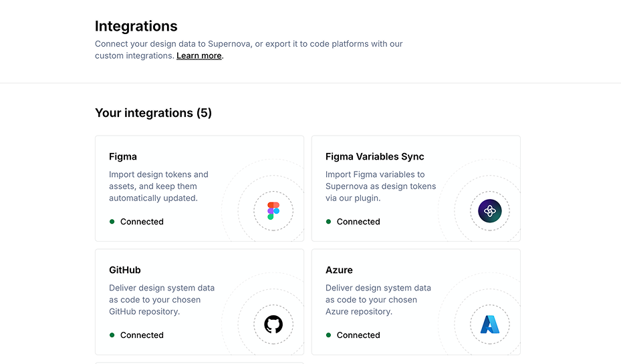Click the Azure logo icon
Viewport: 621px width, 364px height.
[x=490, y=325]
